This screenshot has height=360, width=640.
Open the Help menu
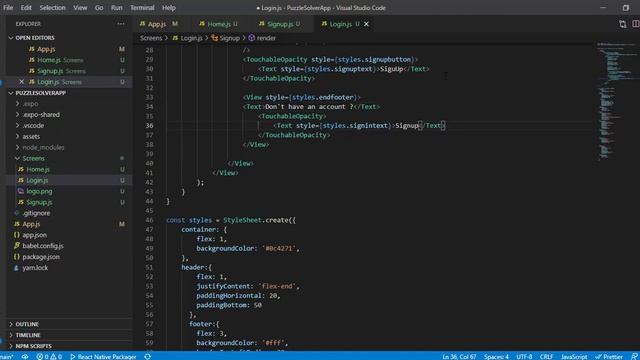169,8
